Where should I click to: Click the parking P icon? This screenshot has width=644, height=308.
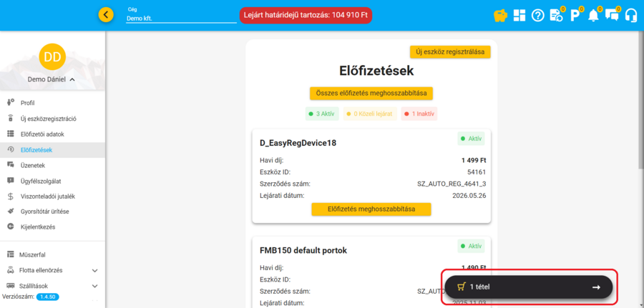point(575,15)
